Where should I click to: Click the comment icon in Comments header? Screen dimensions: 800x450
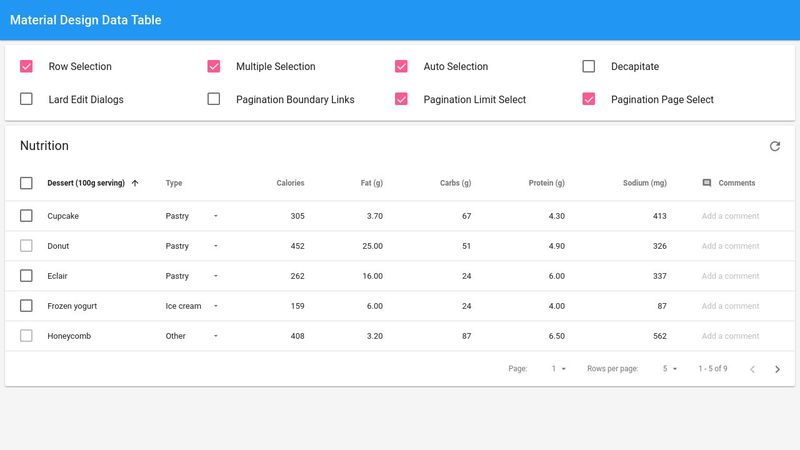point(707,183)
